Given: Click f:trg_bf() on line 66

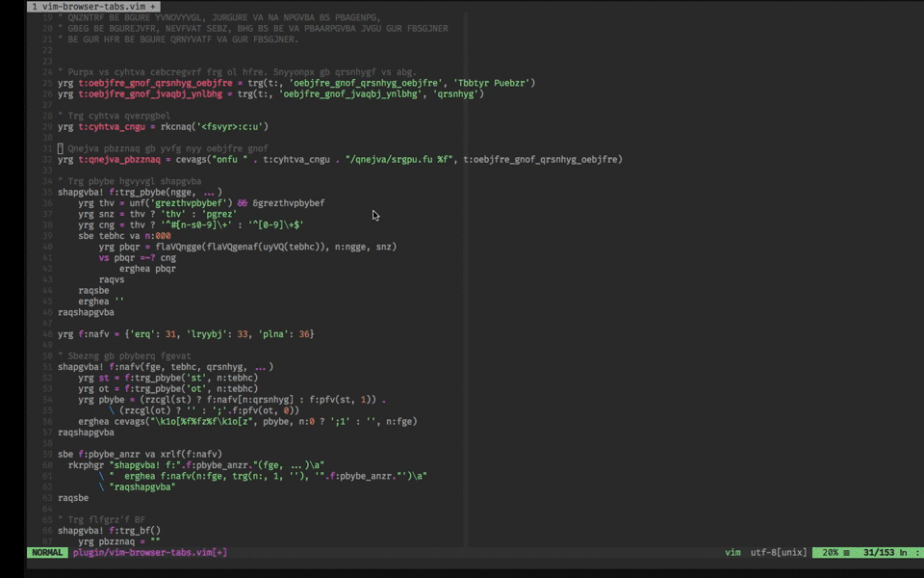Looking at the screenshot, I should [x=135, y=531].
